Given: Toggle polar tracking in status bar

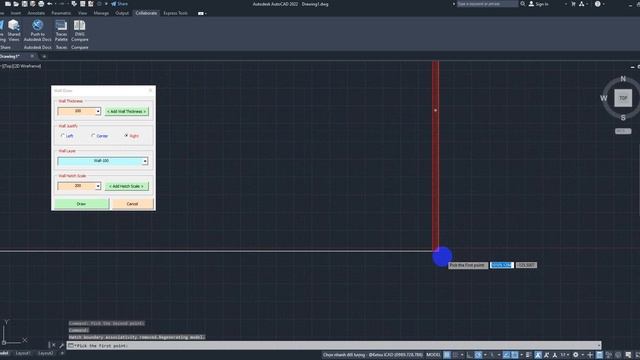Looking at the screenshot, I should point(478,355).
